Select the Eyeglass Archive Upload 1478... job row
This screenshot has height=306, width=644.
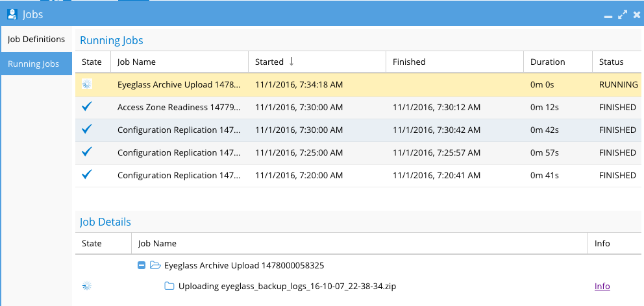click(x=358, y=85)
